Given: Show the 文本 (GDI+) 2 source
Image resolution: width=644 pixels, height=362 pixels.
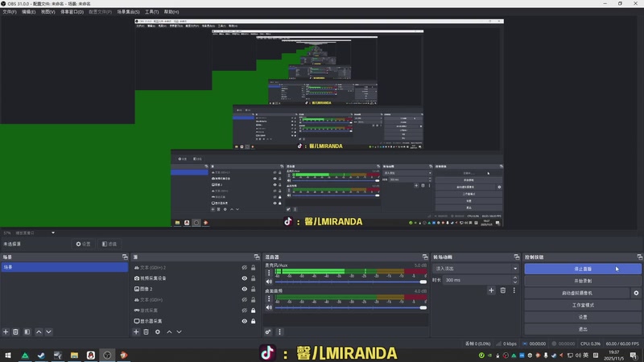Looking at the screenshot, I should coord(245,268).
